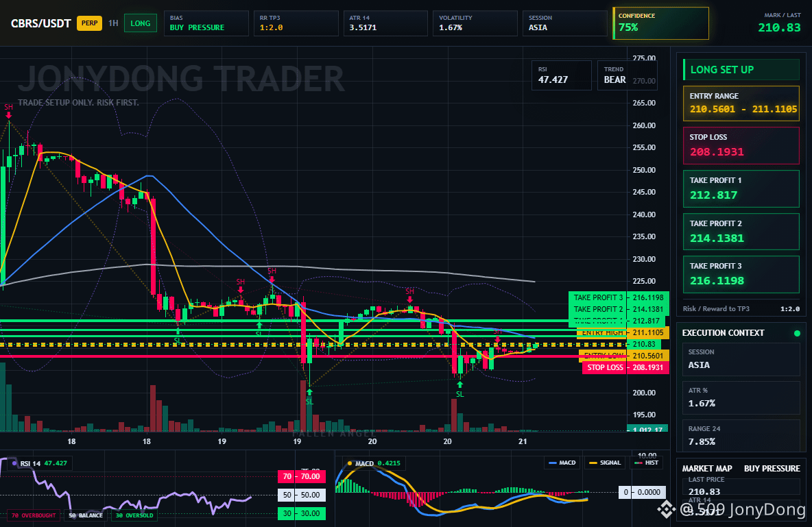
Task: Click the MARKET MAP heading
Action: pyautogui.click(x=707, y=469)
